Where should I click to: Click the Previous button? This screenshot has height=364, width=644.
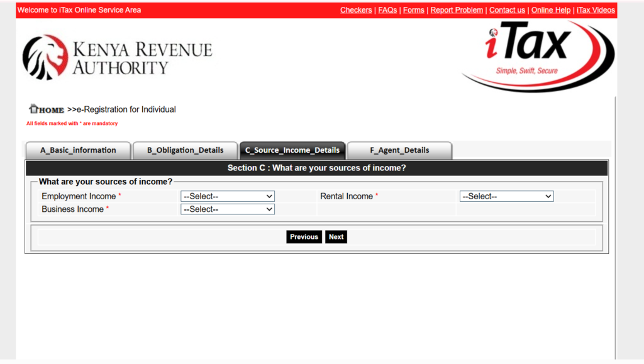[304, 236]
